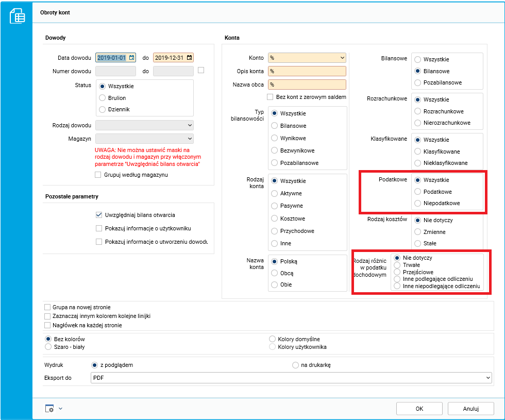The height and width of the screenshot is (420, 505).
Task: Open calendar picker for start date
Action: pyautogui.click(x=132, y=58)
